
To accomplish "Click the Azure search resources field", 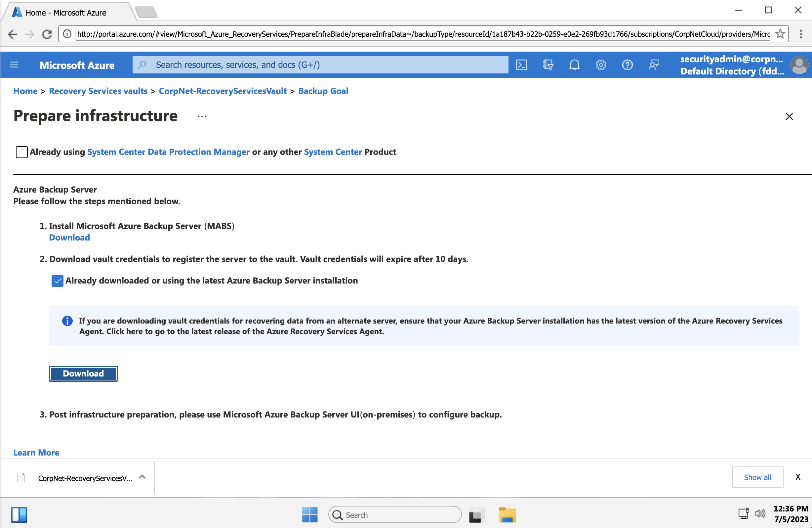I will [321, 65].
